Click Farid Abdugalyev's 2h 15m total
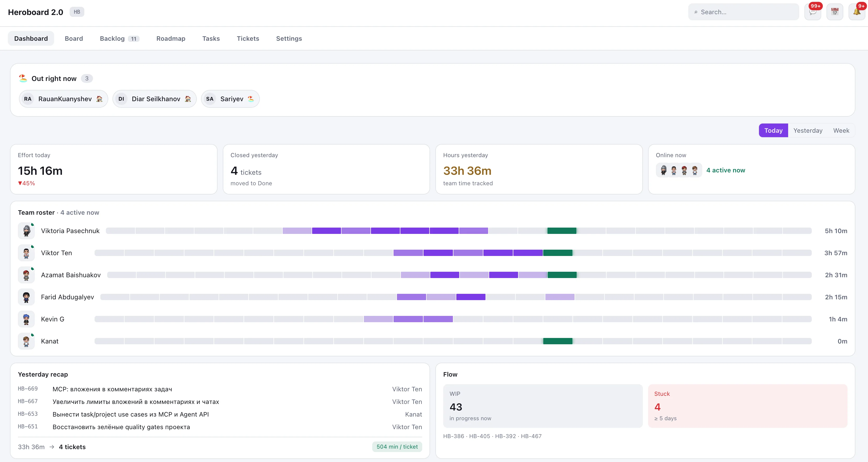Viewport: 868px width, 462px height. pyautogui.click(x=836, y=297)
